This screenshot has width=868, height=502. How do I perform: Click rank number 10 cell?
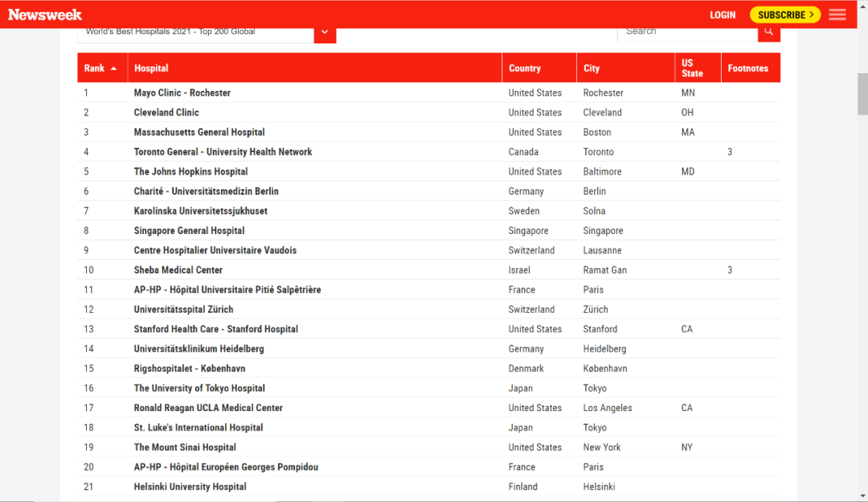click(x=88, y=270)
